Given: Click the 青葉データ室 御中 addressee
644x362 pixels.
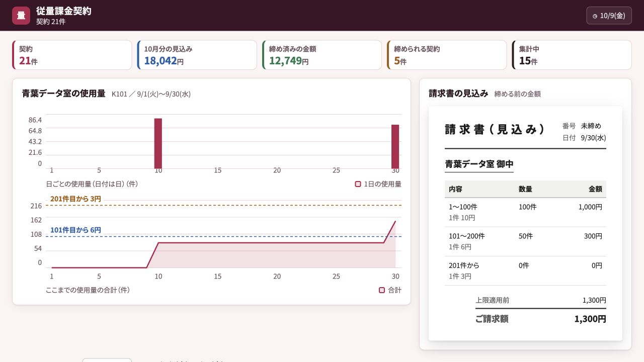Looking at the screenshot, I should tap(479, 164).
